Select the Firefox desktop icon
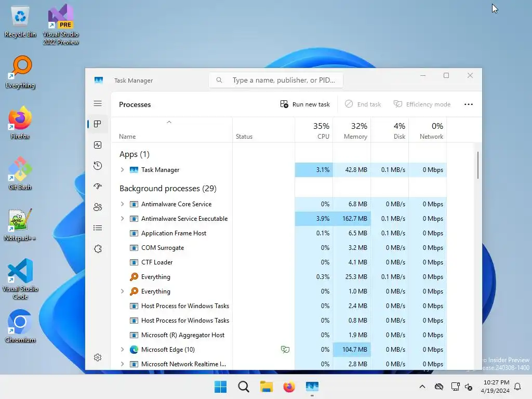532x399 pixels. click(x=20, y=123)
